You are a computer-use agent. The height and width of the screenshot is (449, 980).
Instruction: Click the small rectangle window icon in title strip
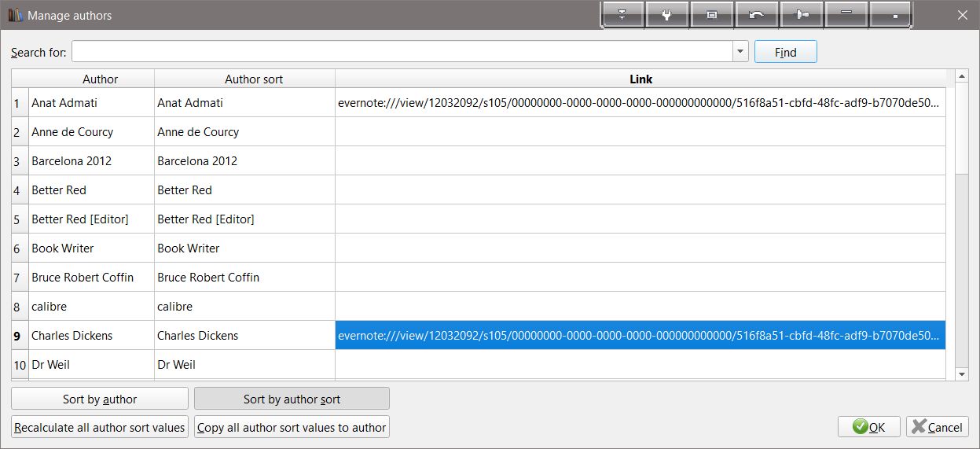click(x=712, y=14)
